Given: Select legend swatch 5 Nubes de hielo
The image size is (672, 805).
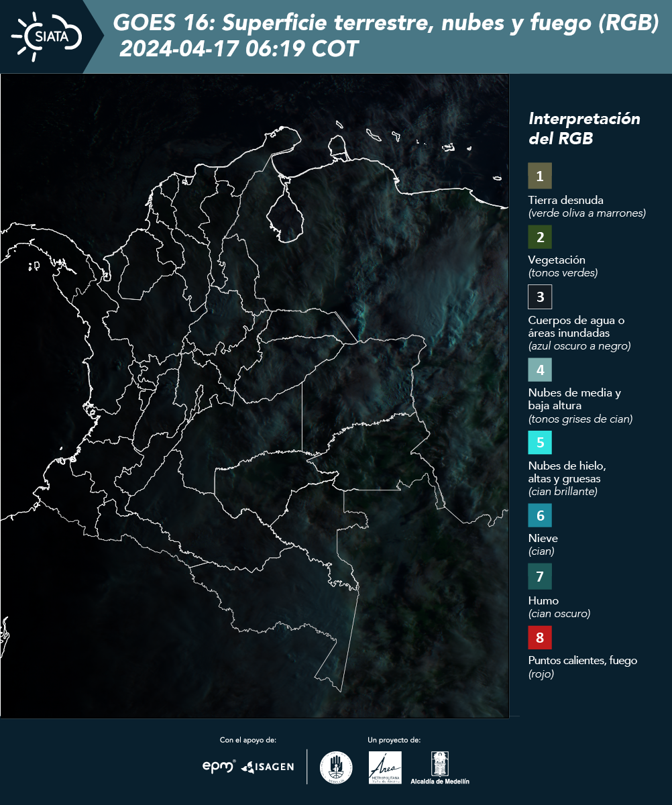Looking at the screenshot, I should tap(540, 442).
